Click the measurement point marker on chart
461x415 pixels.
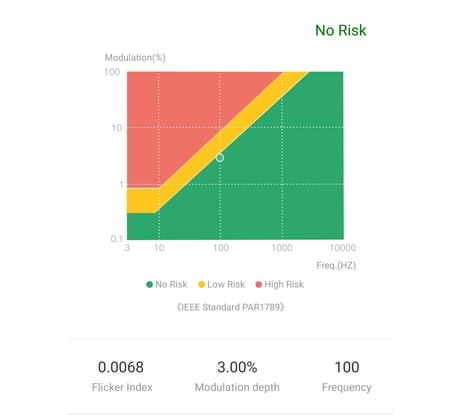(220, 157)
